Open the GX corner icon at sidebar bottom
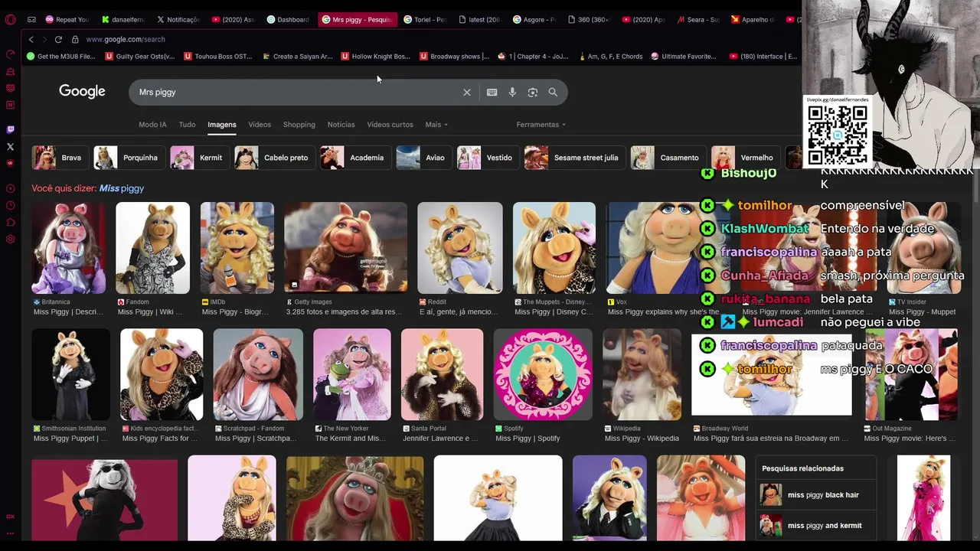Image resolution: width=980 pixels, height=551 pixels. click(10, 517)
